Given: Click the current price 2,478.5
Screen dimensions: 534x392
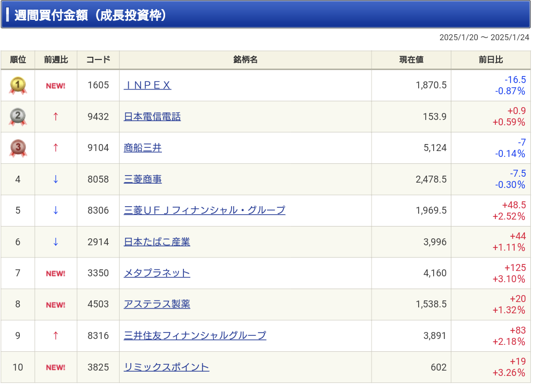Looking at the screenshot, I should point(431,179).
